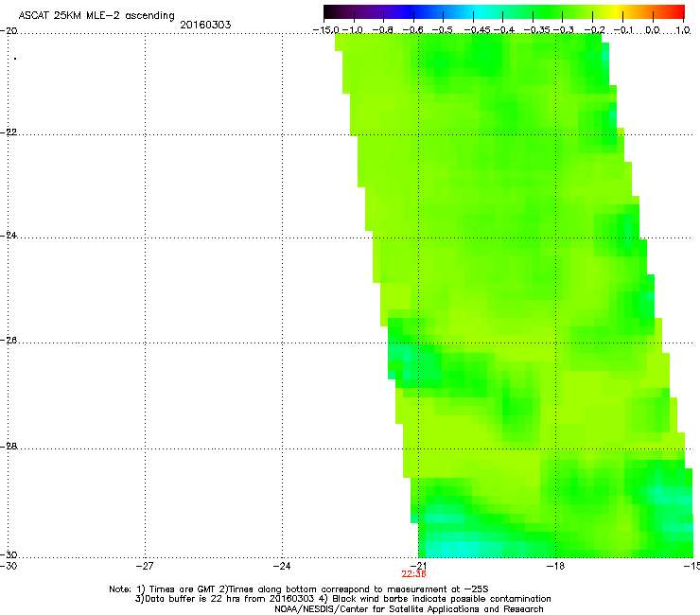Click the latitude axis label '-20'

[x=9, y=31]
